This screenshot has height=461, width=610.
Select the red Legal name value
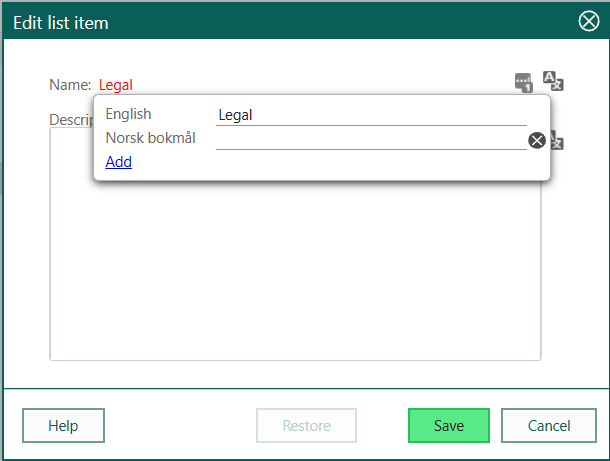115,85
